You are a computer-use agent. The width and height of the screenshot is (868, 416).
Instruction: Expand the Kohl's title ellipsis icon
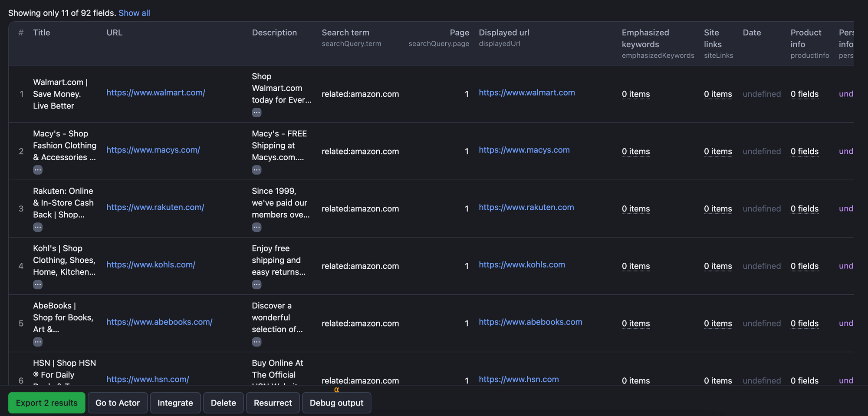click(x=38, y=284)
